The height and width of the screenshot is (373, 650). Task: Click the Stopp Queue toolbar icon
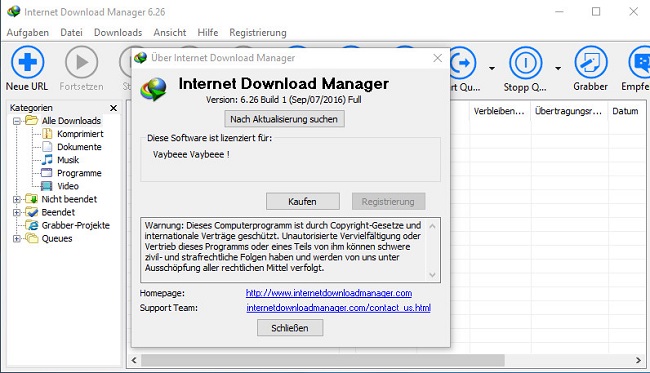click(526, 63)
